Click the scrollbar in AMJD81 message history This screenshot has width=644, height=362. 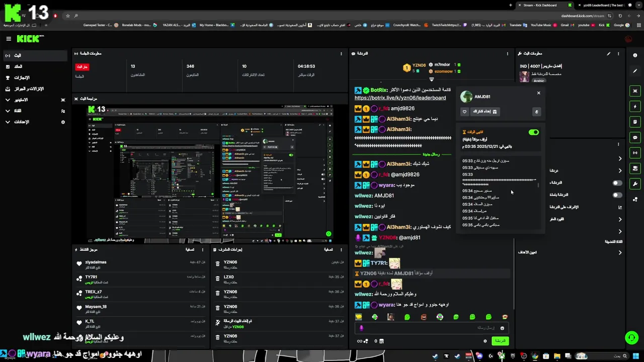pyautogui.click(x=538, y=185)
